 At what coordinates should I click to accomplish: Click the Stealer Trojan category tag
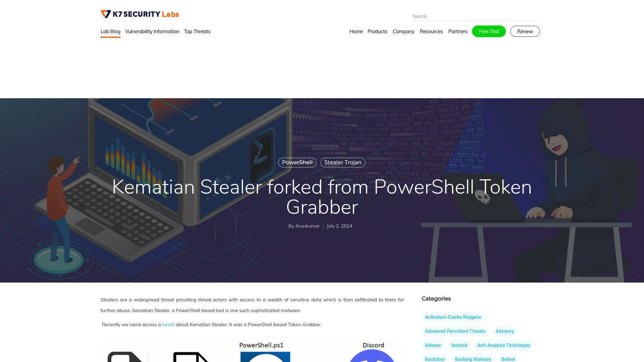click(343, 162)
